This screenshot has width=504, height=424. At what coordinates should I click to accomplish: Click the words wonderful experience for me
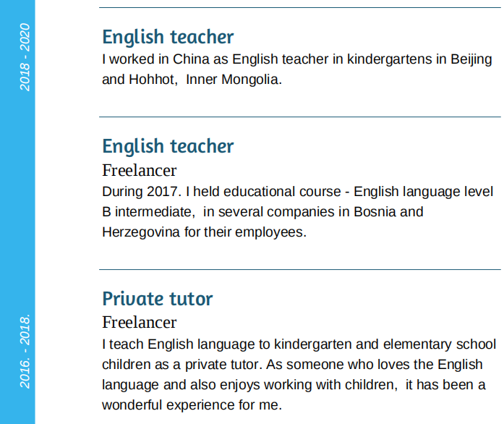coord(191,405)
